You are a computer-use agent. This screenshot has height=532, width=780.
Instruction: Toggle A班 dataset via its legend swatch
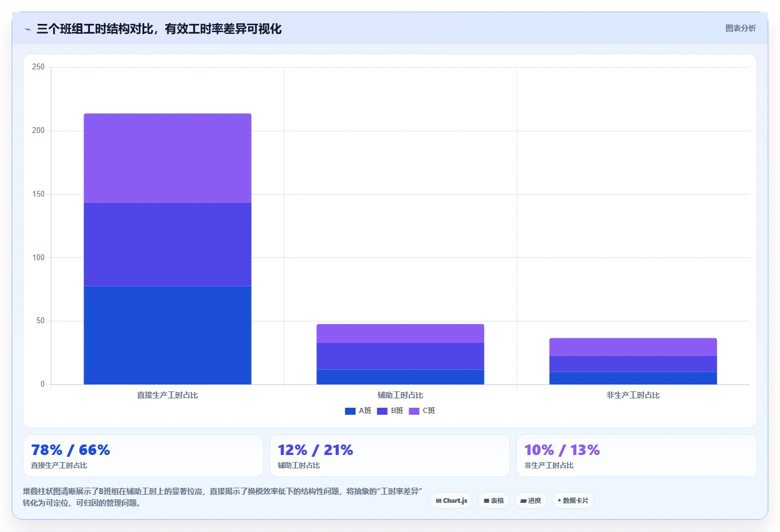(350, 411)
